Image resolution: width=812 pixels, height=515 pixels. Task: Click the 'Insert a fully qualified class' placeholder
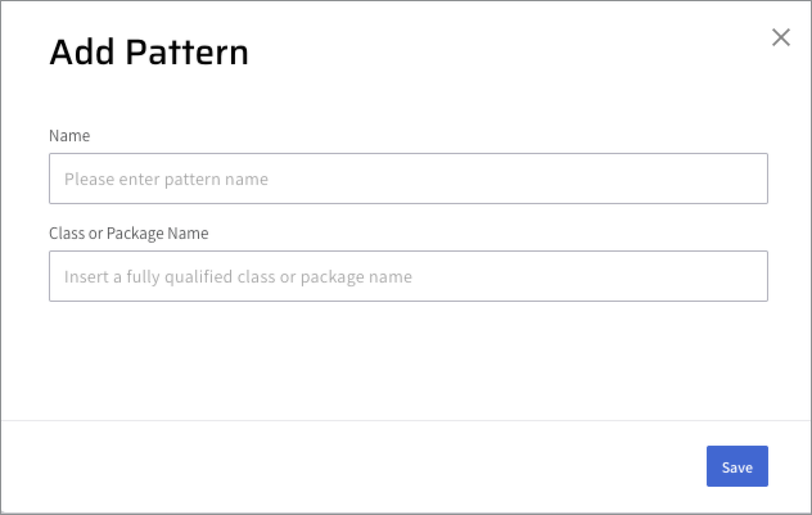[238, 277]
